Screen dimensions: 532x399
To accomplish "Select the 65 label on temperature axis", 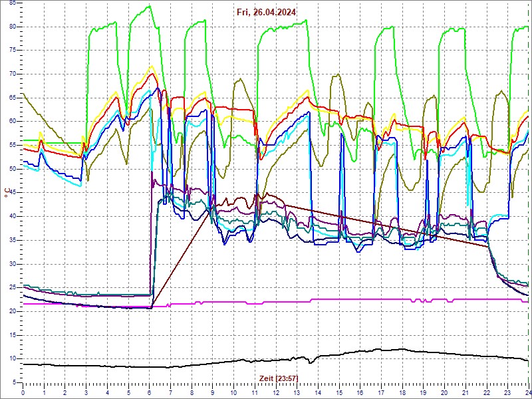I will tap(12, 98).
